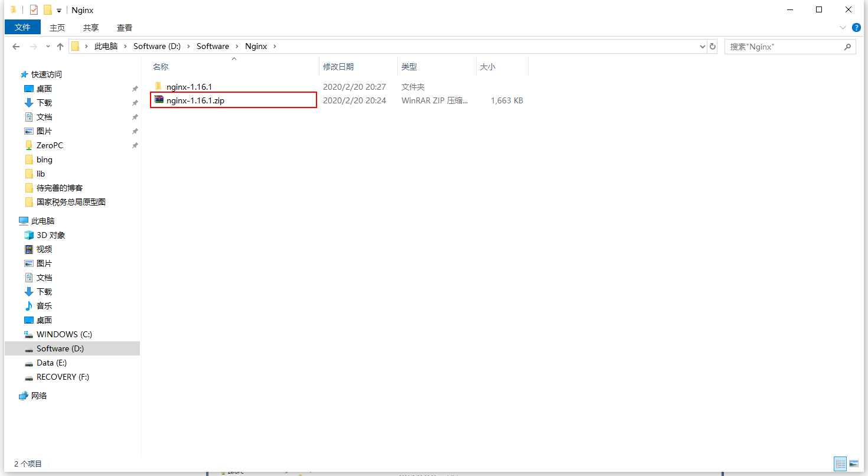The height and width of the screenshot is (476, 868).
Task: Open ZeroPC in the navigation pane
Action: (x=50, y=145)
